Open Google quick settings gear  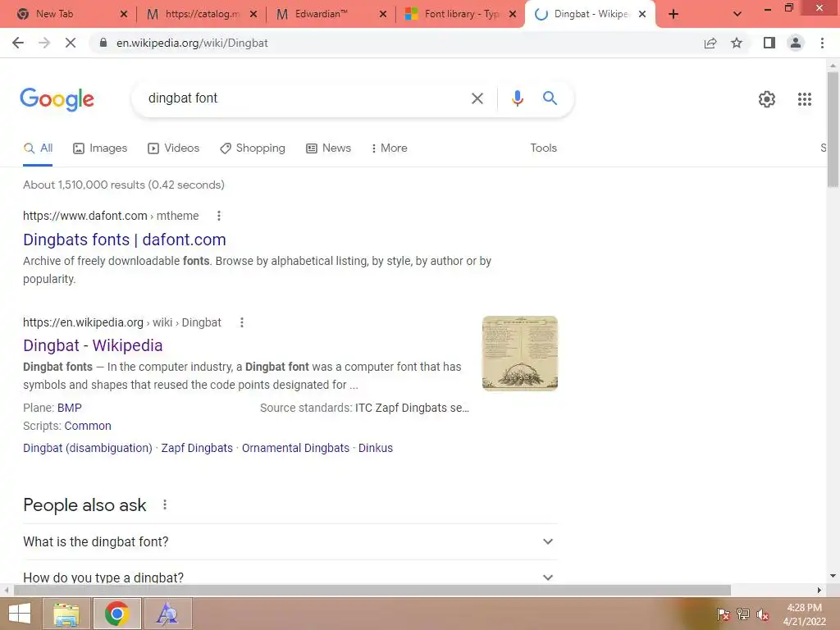(x=767, y=99)
